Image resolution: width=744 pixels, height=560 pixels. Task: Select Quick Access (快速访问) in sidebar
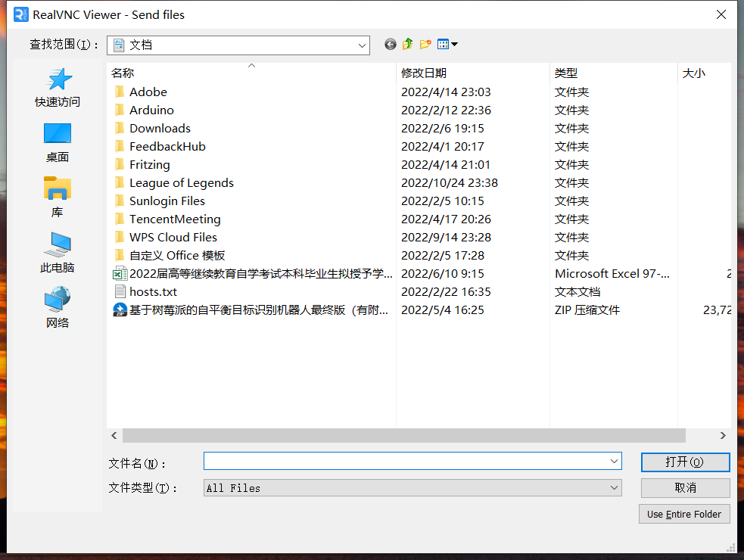coord(58,88)
